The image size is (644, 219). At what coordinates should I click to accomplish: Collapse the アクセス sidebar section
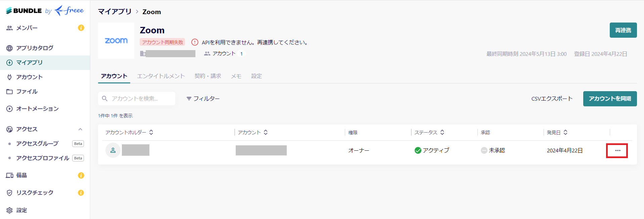click(x=80, y=129)
